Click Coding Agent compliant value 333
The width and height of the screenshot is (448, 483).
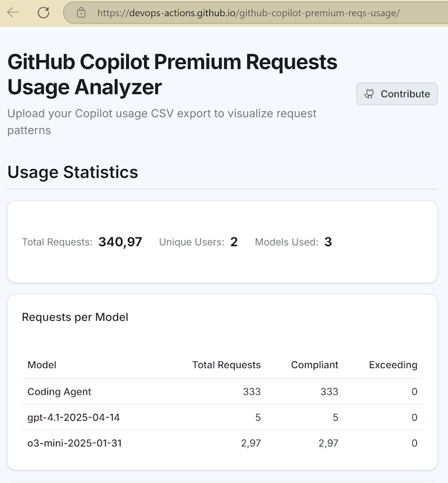coord(329,392)
